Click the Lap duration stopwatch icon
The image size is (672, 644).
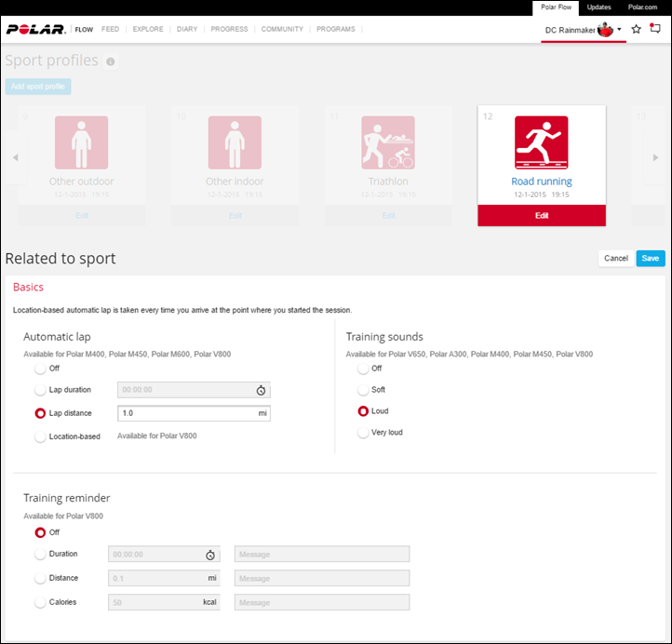(262, 390)
